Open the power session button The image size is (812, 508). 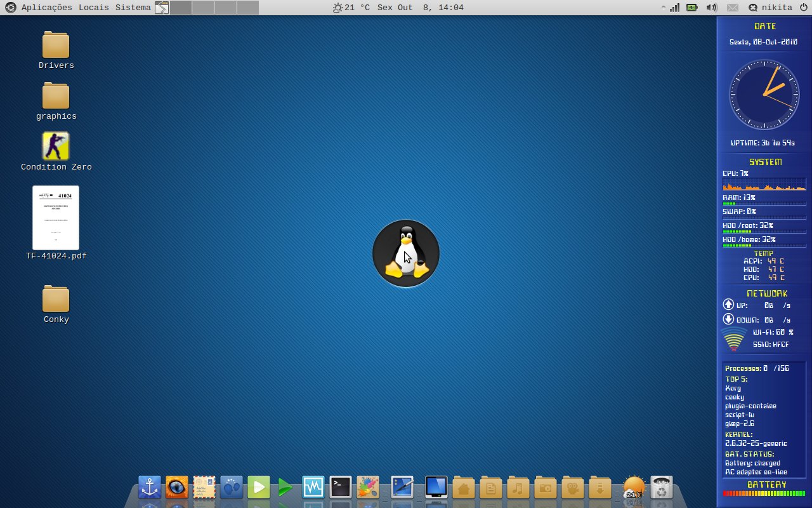point(803,8)
